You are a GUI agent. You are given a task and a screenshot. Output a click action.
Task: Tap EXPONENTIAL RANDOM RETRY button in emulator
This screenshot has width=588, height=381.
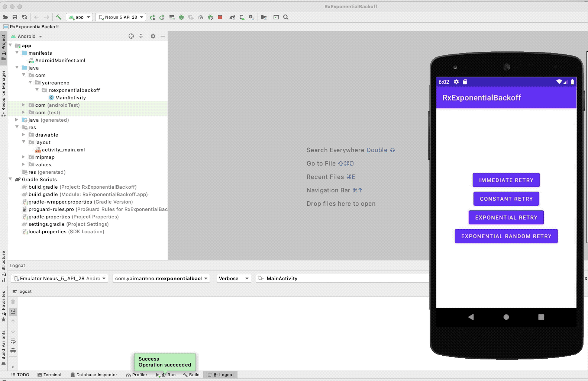[506, 236]
